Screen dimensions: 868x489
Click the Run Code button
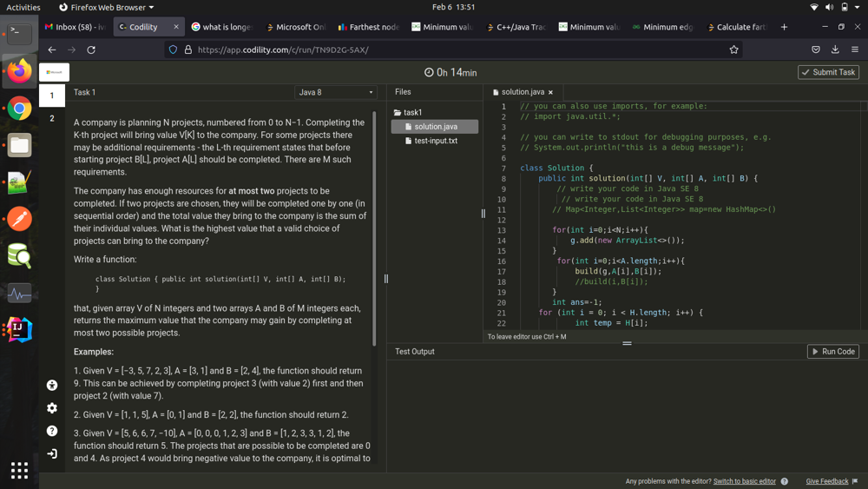(833, 352)
